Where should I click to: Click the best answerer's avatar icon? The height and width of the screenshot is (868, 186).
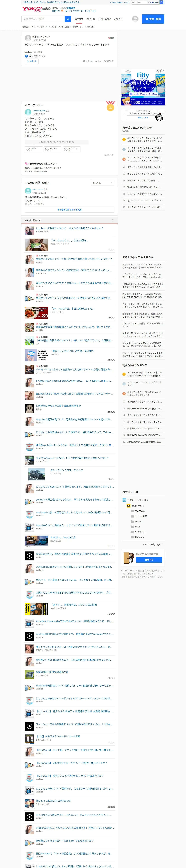click(x=28, y=112)
